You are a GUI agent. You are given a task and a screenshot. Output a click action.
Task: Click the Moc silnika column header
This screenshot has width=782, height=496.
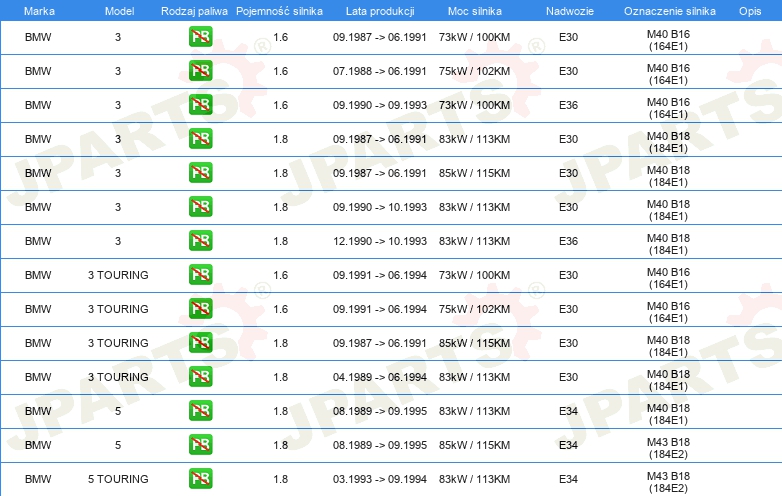[475, 11]
